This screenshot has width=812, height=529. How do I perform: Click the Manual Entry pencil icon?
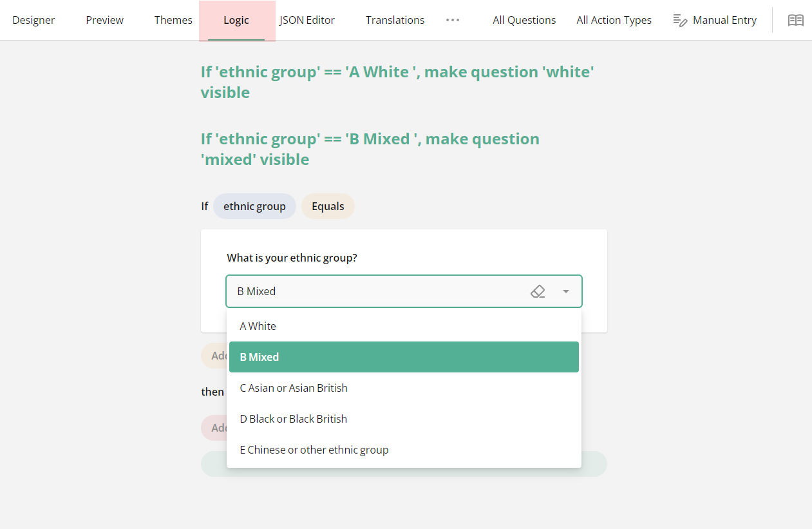[x=680, y=20]
